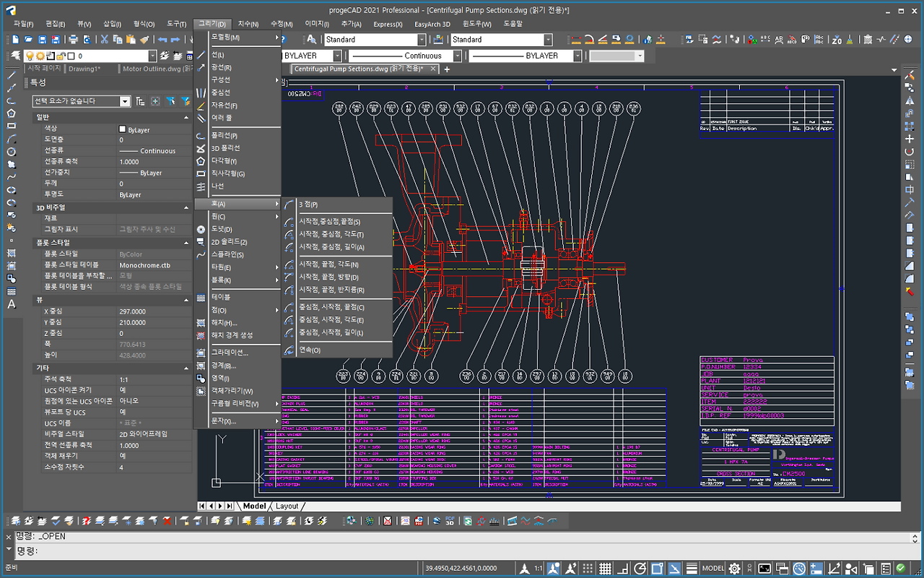Click the Open file folder icon
This screenshot has width=924, height=578.
coord(30,40)
